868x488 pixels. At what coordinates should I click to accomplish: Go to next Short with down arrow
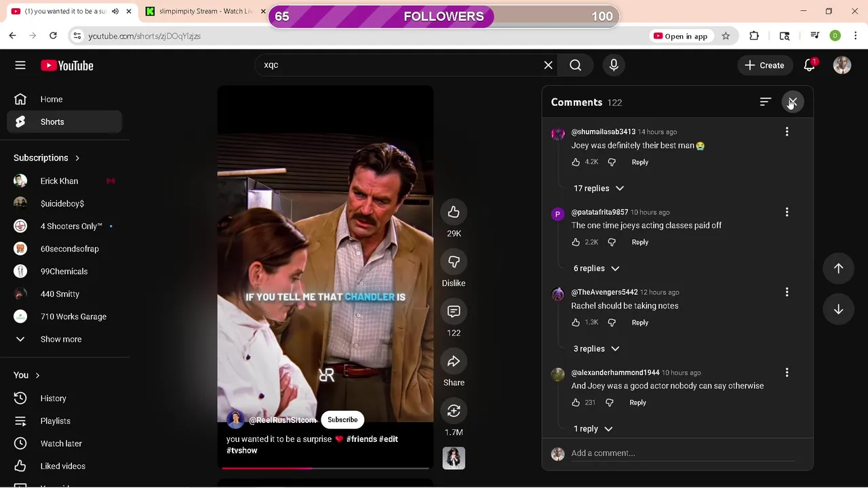click(x=838, y=309)
